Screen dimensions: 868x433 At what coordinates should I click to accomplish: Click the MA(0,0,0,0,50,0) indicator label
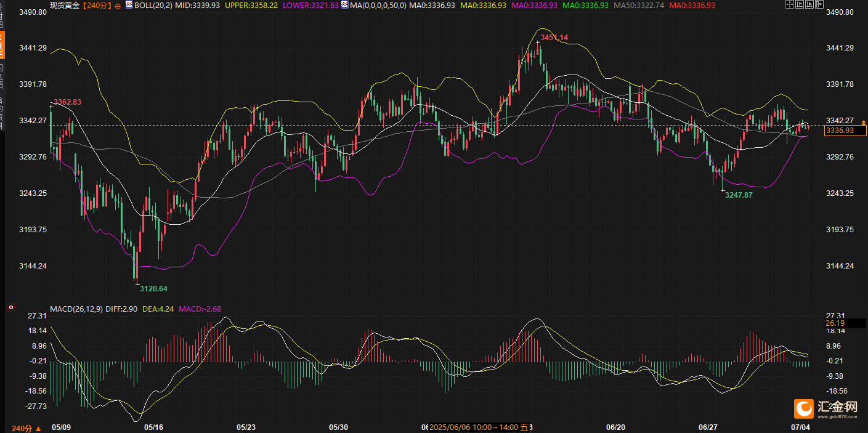point(378,5)
